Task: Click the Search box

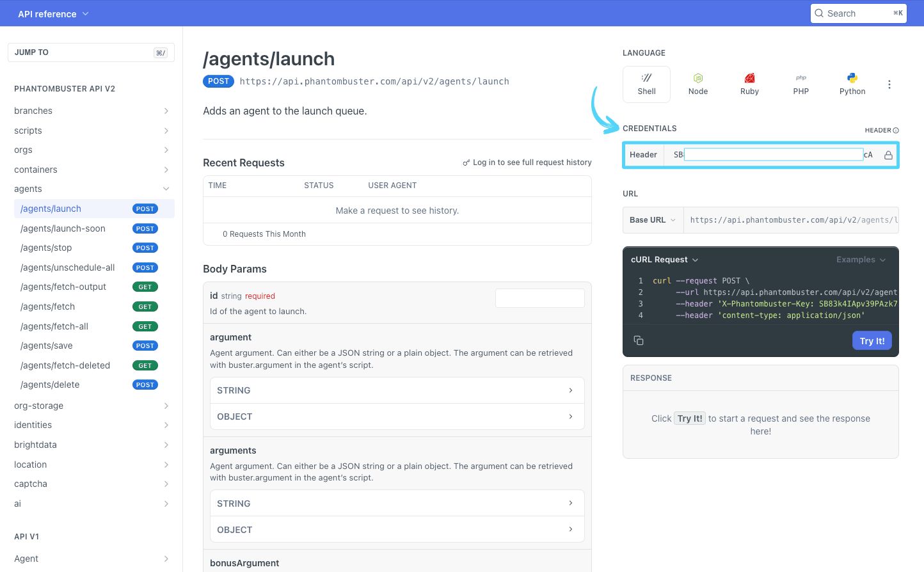Action: pyautogui.click(x=859, y=13)
